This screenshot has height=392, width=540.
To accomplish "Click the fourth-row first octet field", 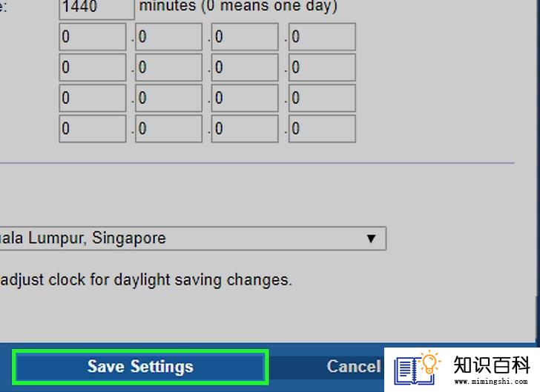I will click(93, 129).
